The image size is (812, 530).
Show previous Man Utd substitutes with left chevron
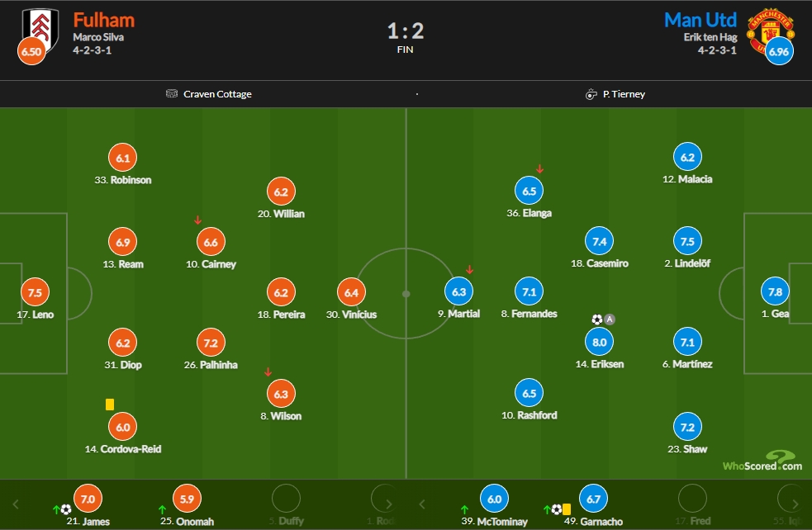pos(422,504)
